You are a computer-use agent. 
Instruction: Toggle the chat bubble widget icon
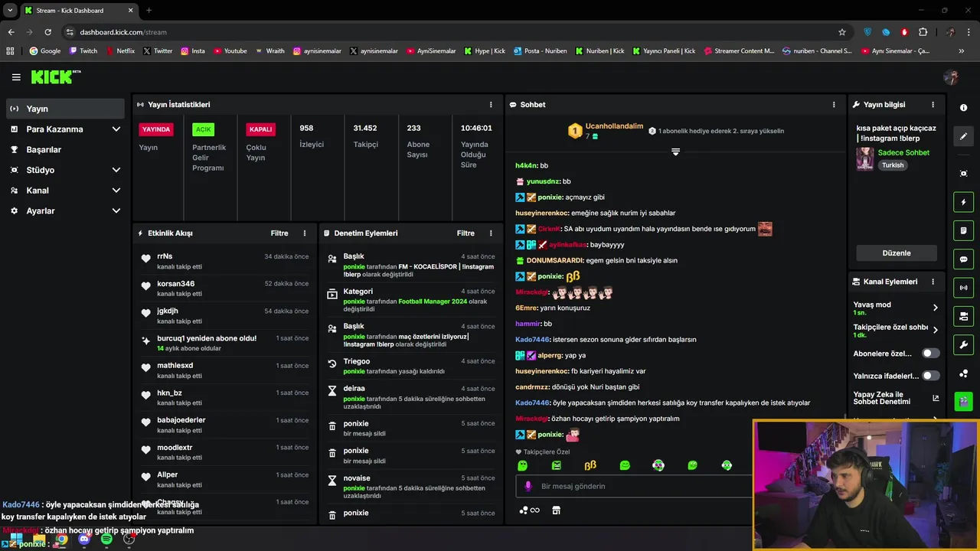coord(964,259)
